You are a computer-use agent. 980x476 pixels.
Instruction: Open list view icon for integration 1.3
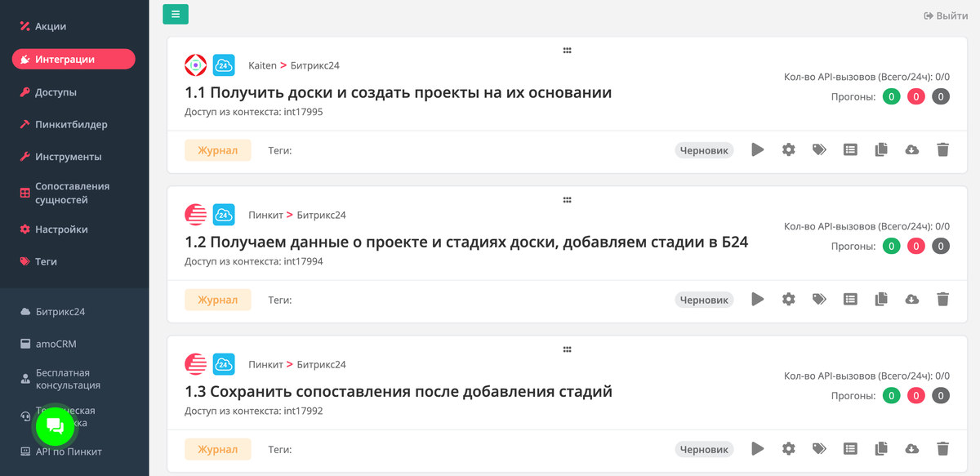click(850, 448)
